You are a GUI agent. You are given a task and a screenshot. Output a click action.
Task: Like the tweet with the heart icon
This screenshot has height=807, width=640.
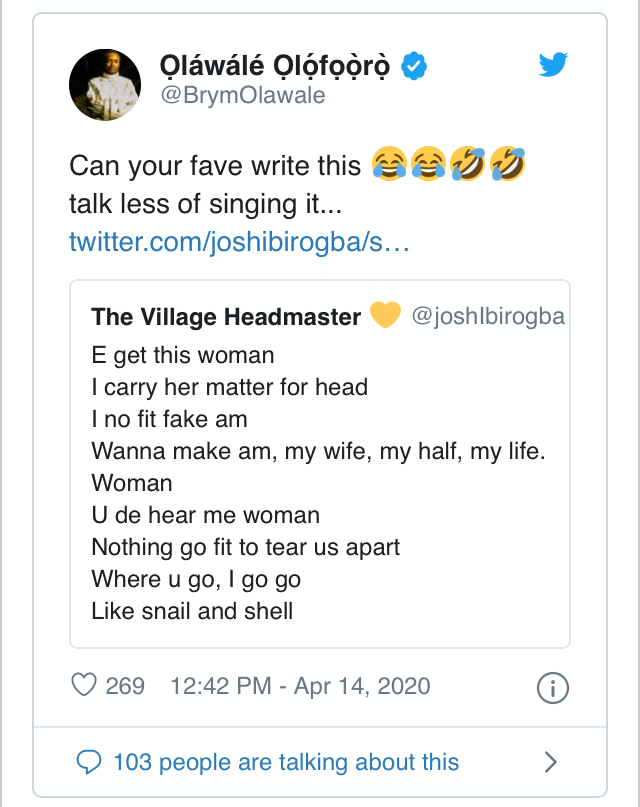point(85,686)
